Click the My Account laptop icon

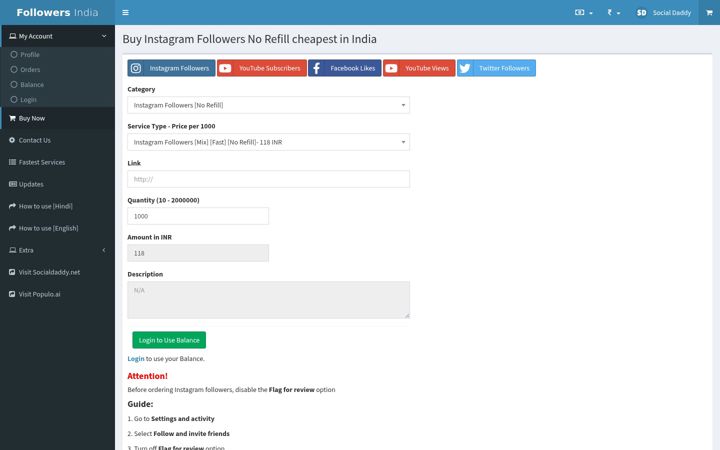pos(12,36)
